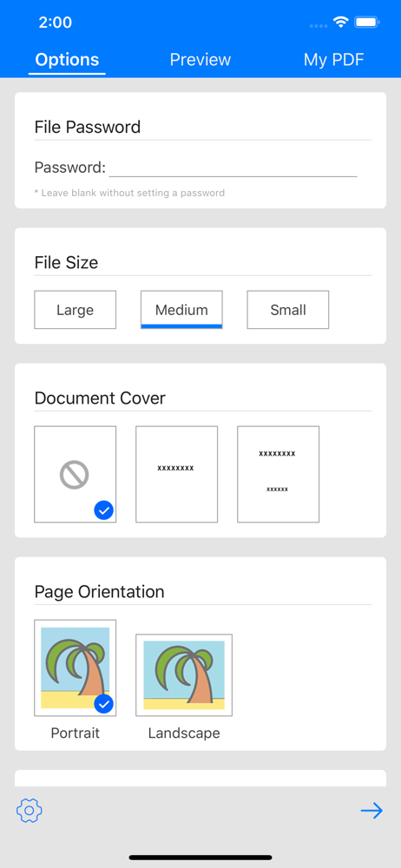401x868 pixels.
Task: Choose the Landscape palm tree image
Action: click(x=184, y=675)
